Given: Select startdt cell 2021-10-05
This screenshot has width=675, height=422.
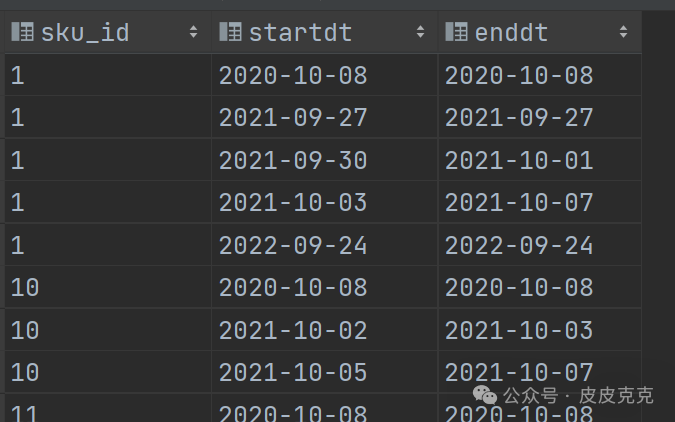Looking at the screenshot, I should point(325,372).
